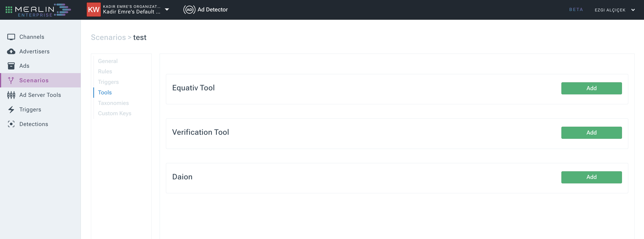644x239 pixels.
Task: Switch to the Custom Keys tab
Action: tap(115, 113)
